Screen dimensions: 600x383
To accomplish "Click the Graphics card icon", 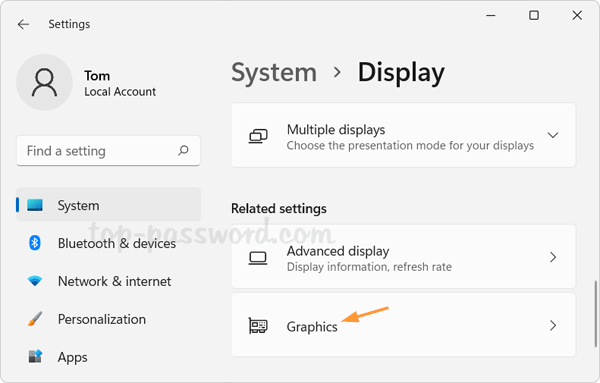I will coord(258,326).
